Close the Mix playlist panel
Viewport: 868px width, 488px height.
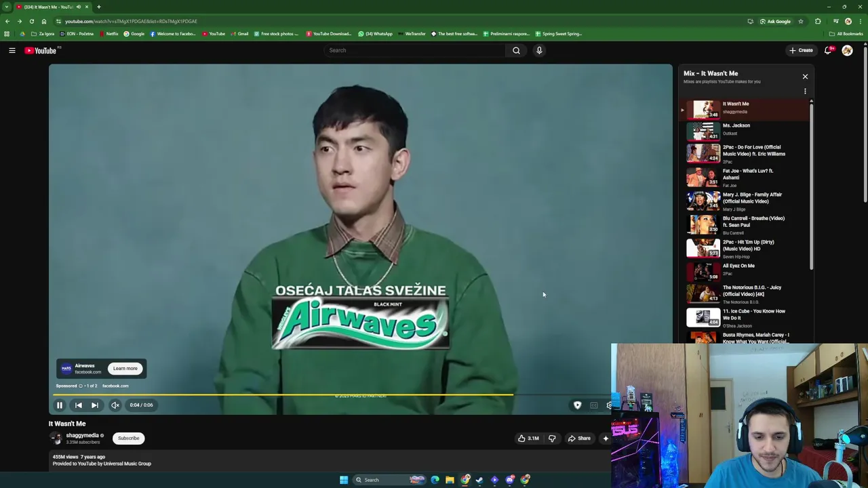click(x=805, y=77)
